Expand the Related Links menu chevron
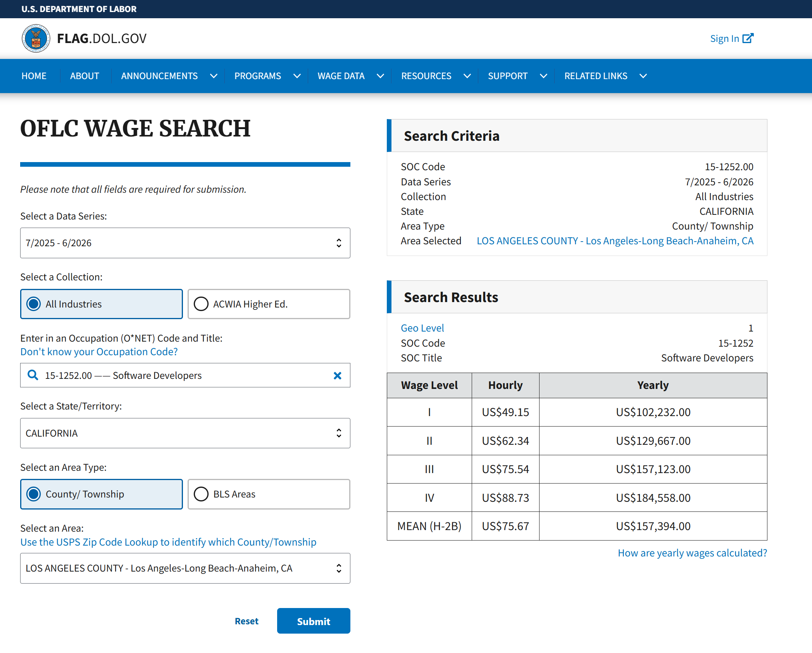 [643, 76]
